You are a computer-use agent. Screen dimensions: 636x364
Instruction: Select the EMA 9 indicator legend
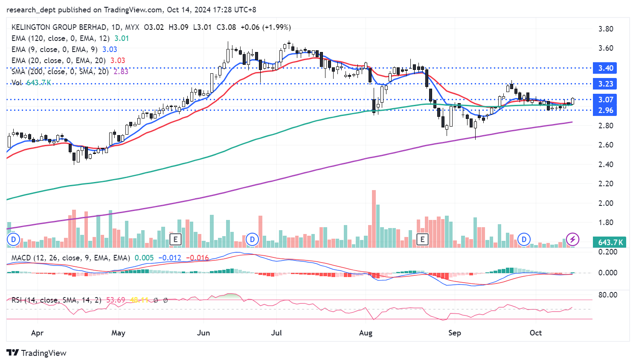click(54, 49)
